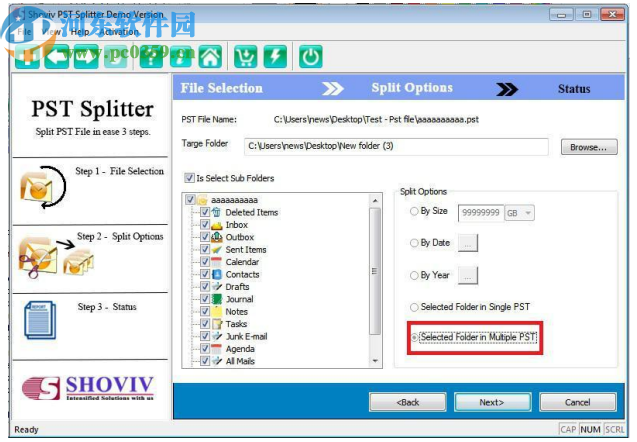Select the By Year radio button
637x442 pixels.
(x=414, y=275)
